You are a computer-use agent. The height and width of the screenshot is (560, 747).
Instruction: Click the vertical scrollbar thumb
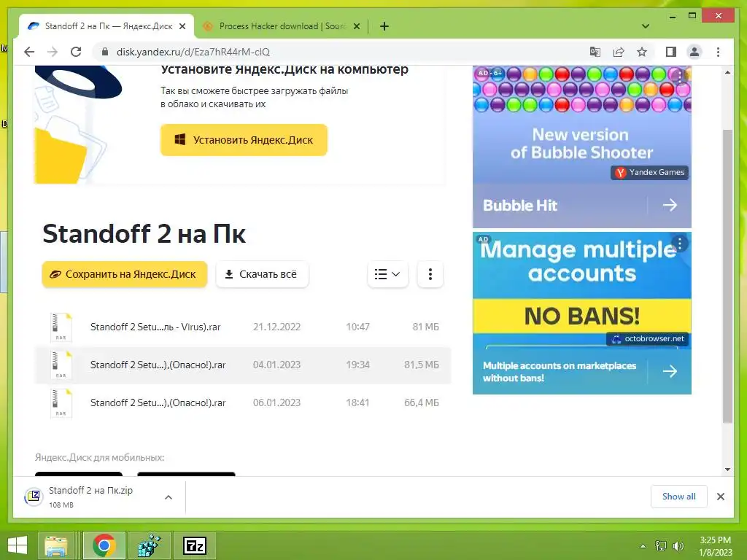[727, 276]
